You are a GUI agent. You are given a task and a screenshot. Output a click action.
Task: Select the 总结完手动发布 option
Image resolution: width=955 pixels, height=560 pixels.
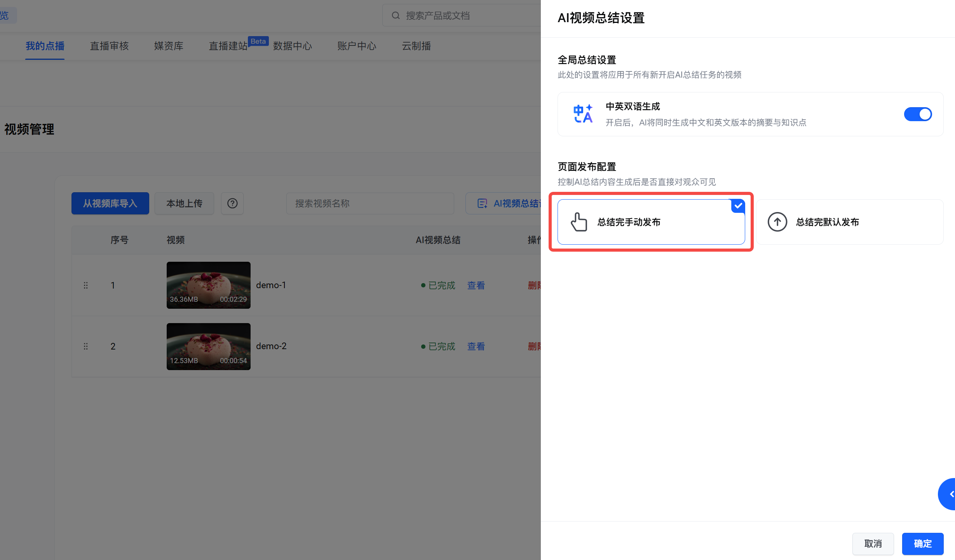point(651,222)
